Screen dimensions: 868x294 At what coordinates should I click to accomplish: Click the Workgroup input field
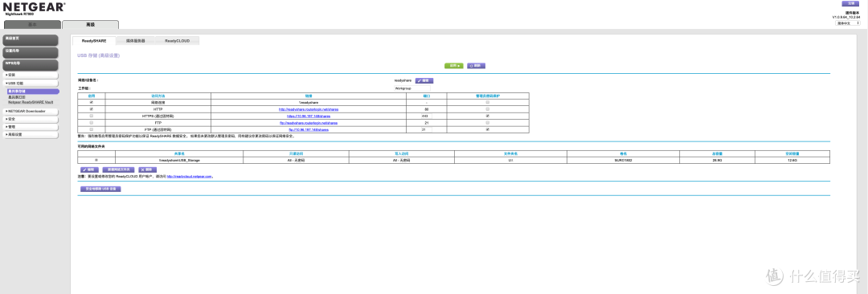click(411, 88)
